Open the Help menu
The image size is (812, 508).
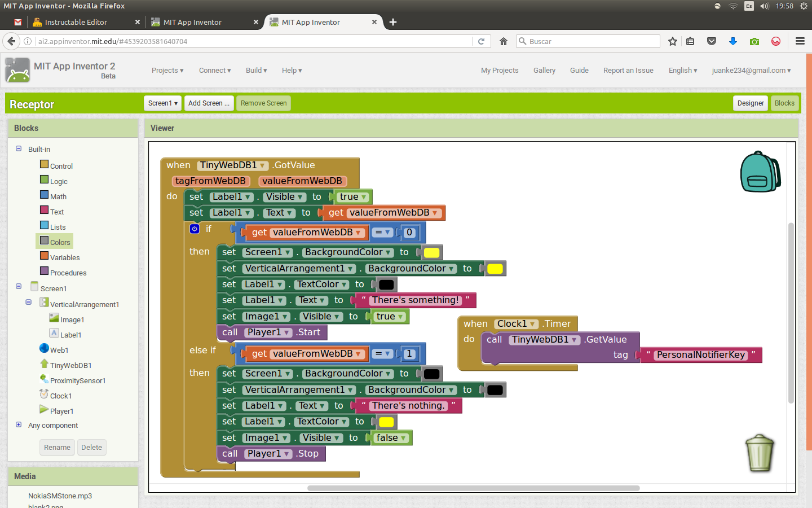[292, 71]
